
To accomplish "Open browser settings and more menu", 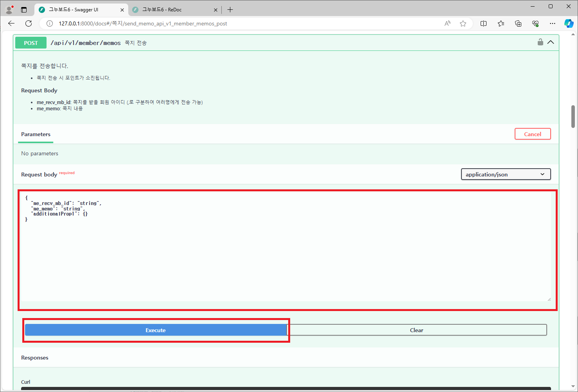I will [552, 23].
